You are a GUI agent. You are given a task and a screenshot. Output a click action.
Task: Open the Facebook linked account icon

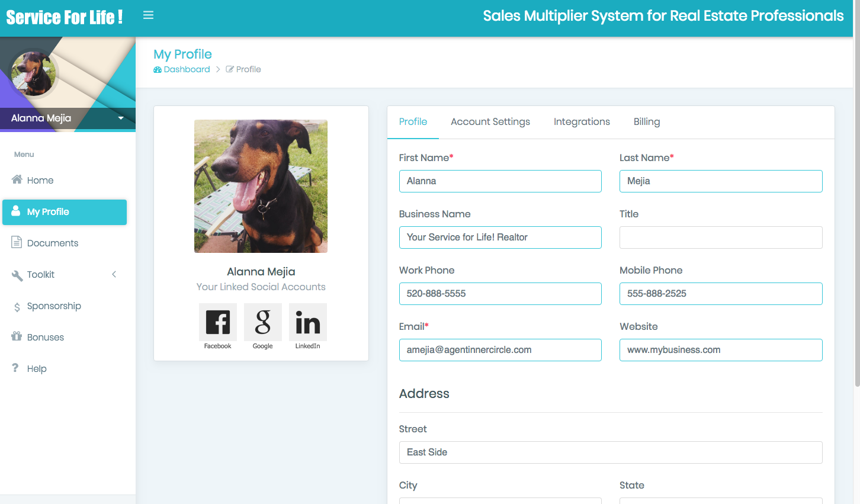click(217, 322)
